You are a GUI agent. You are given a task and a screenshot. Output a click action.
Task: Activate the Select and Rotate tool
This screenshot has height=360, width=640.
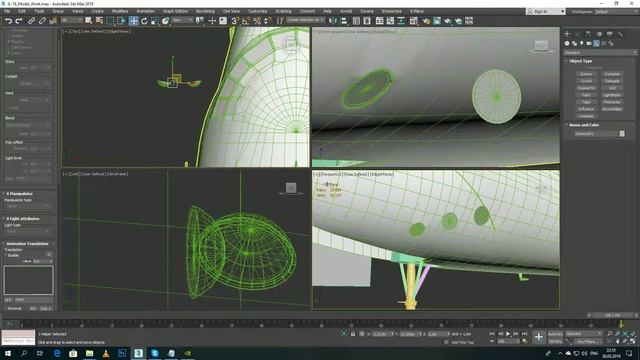point(144,20)
